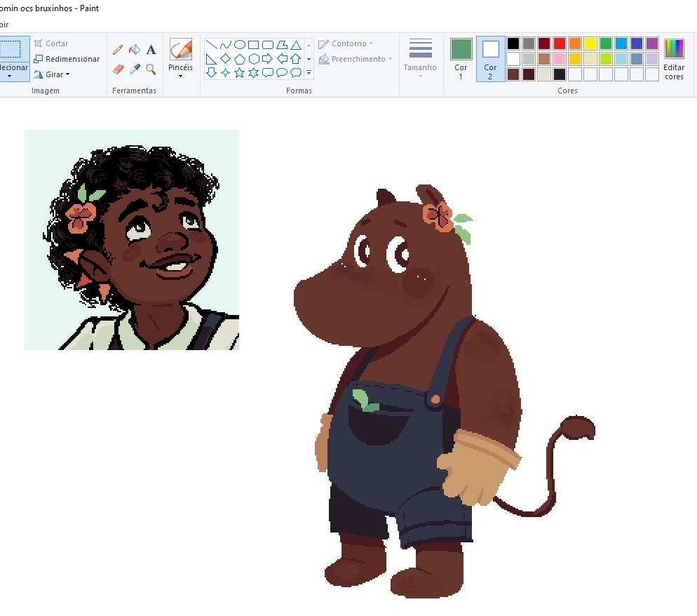Choose the oval shape
The image size is (697, 616).
coord(239,45)
